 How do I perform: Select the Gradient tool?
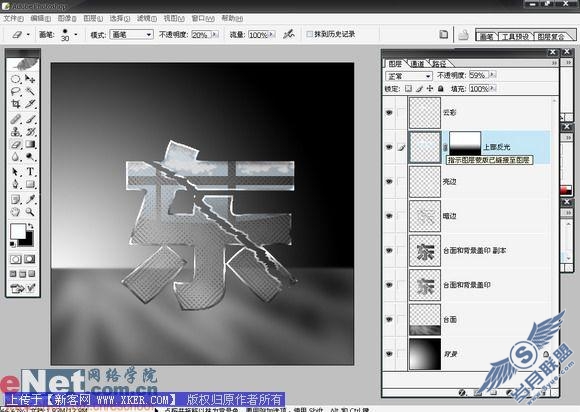[30, 144]
